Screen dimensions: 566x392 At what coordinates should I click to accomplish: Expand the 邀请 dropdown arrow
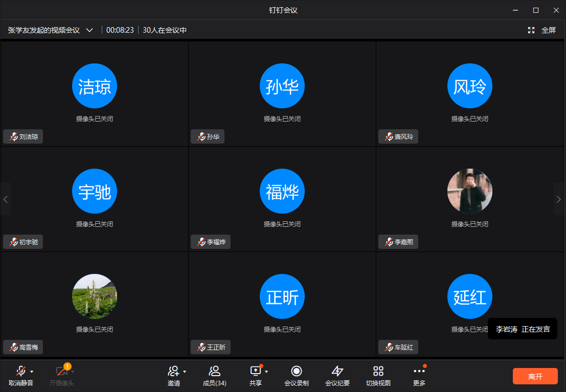(x=185, y=372)
